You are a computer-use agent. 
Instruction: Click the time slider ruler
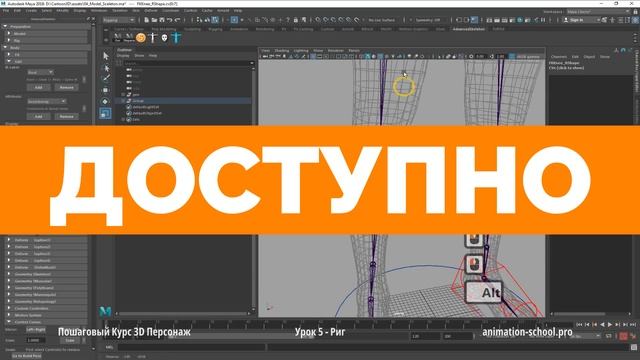[x=338, y=324]
